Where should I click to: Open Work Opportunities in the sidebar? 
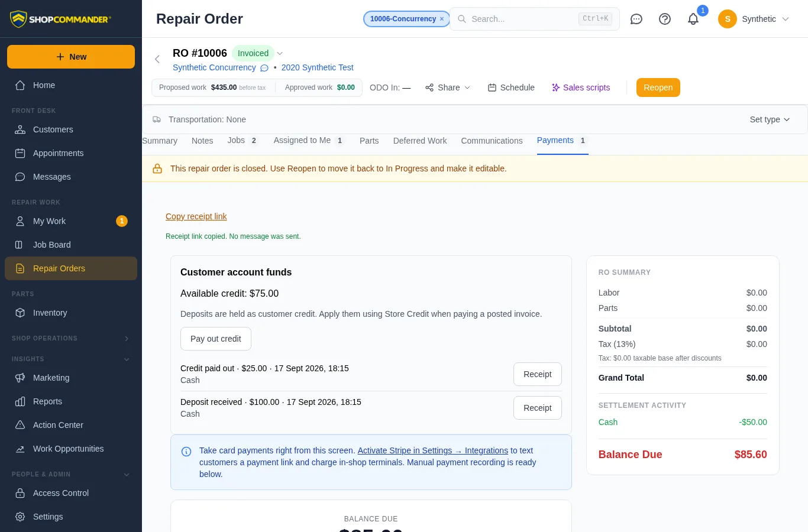click(x=71, y=449)
